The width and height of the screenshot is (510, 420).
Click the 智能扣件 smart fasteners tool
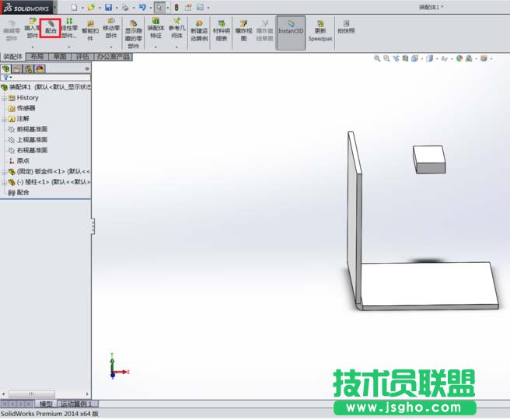(x=90, y=30)
